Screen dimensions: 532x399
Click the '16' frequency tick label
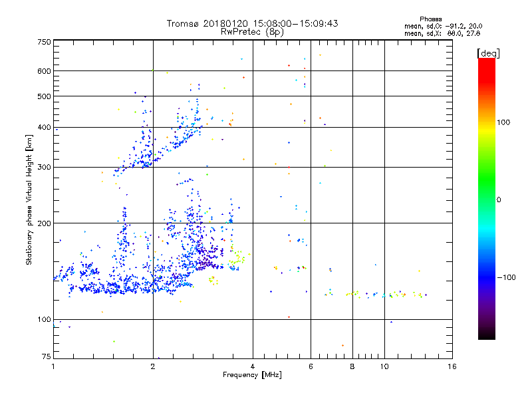click(452, 366)
